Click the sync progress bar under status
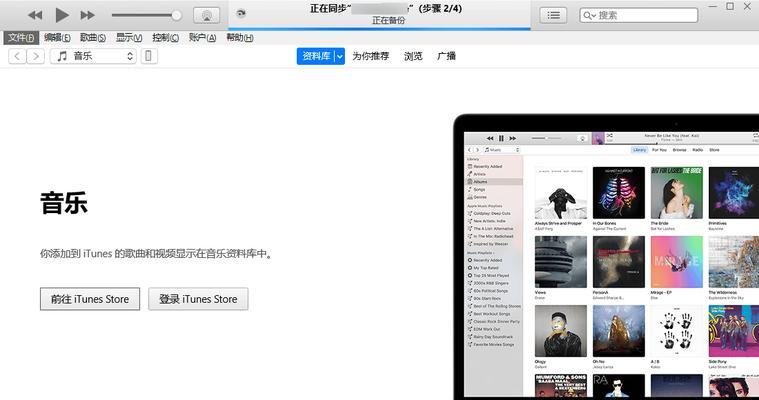Screen dimensions: 759x400 tap(380, 29)
